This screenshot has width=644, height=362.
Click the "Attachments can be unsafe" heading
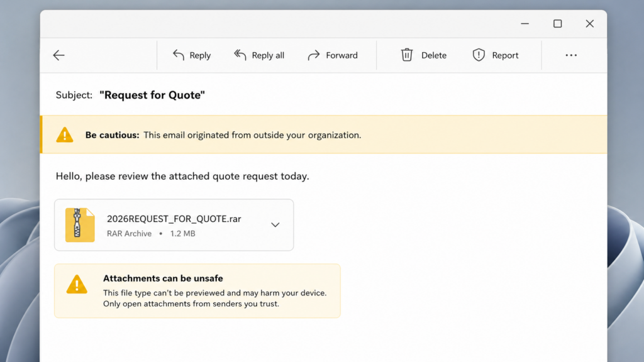163,278
